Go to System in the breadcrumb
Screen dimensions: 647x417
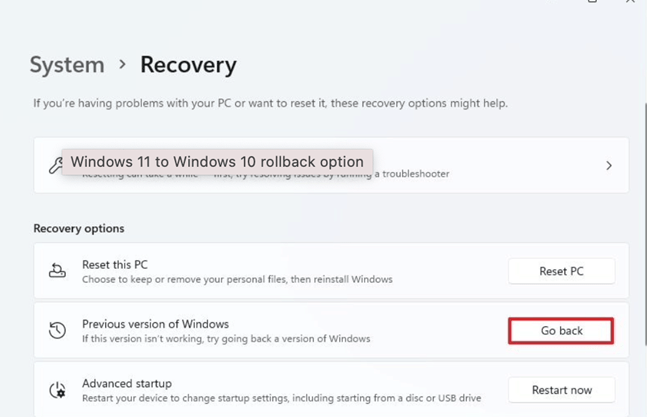[x=67, y=65]
